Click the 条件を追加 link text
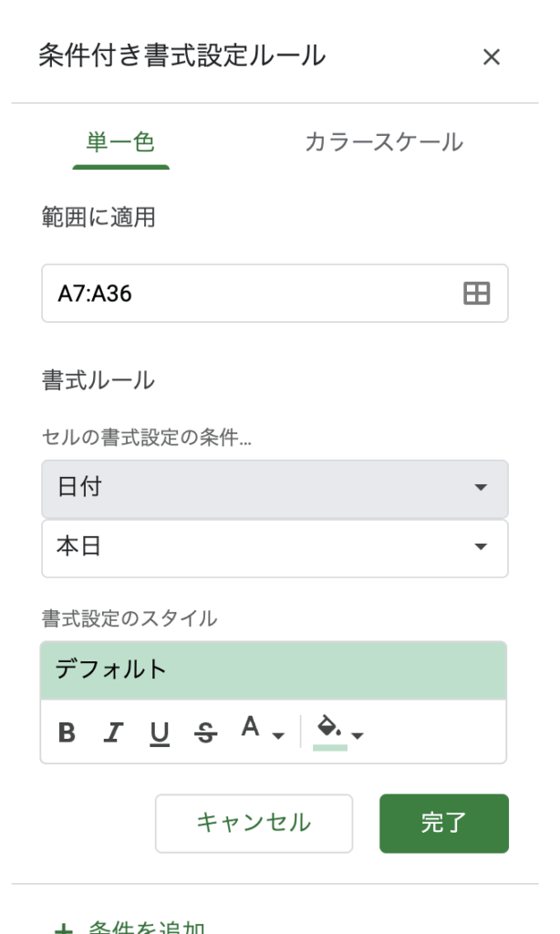 (146, 929)
